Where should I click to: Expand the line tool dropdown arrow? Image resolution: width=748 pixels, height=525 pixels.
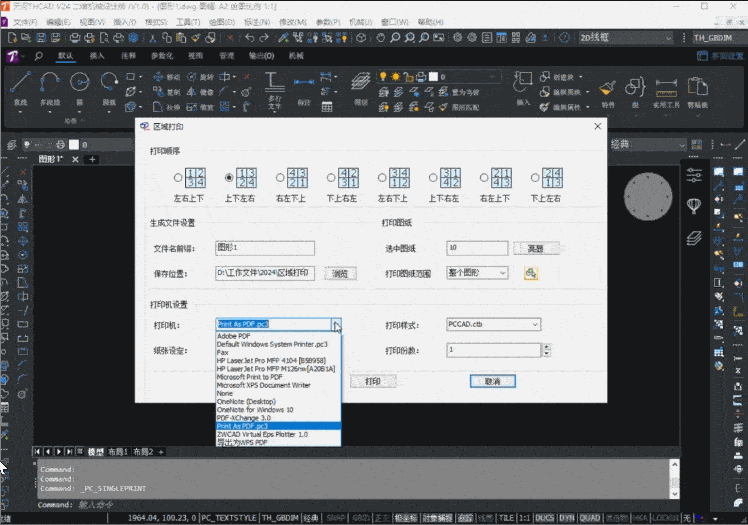20,113
